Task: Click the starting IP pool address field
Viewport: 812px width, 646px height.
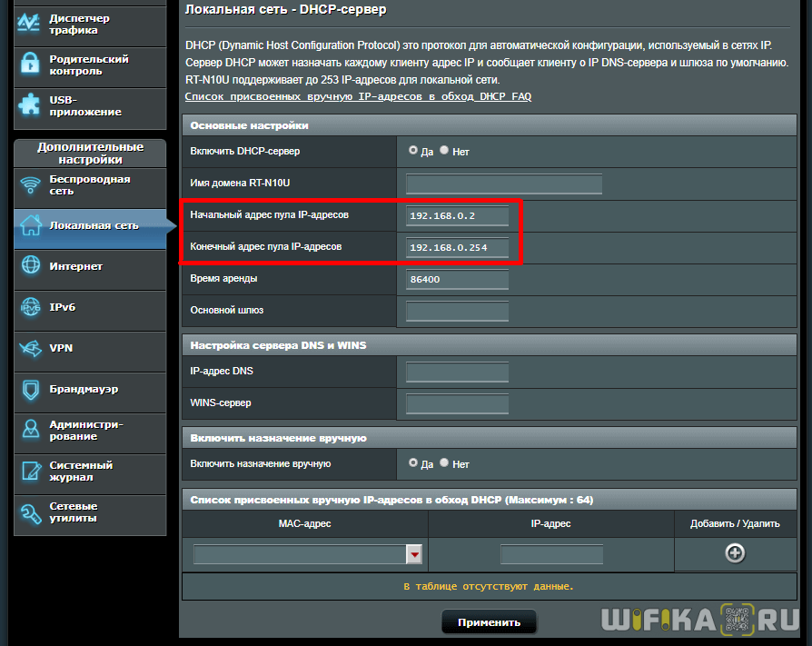Action: coord(457,215)
